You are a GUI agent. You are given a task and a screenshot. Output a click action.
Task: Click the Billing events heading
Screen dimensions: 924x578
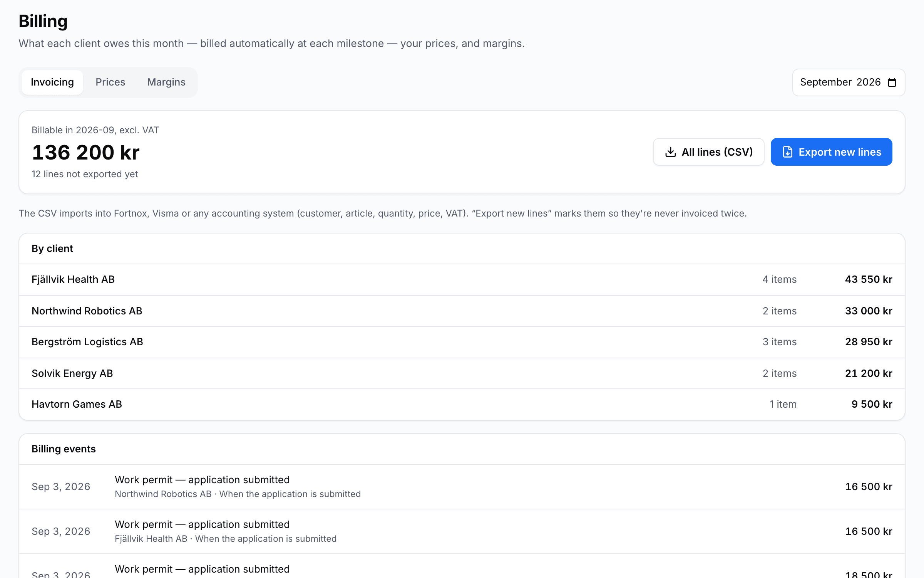[x=64, y=449]
